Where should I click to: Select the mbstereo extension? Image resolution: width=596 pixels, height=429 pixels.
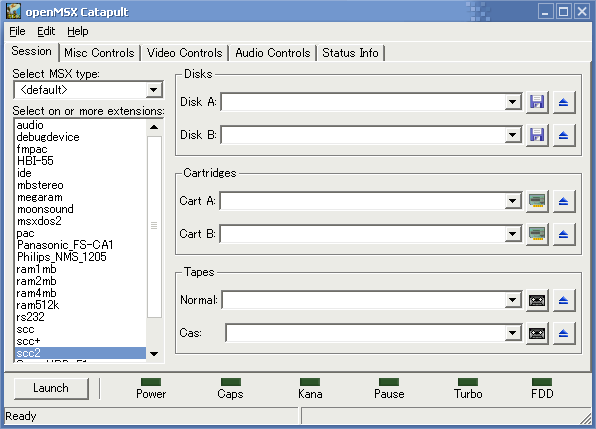coord(81,185)
